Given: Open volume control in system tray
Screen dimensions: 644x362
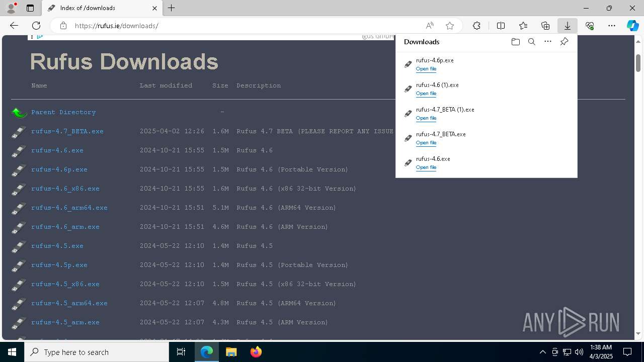Looking at the screenshot, I should pyautogui.click(x=579, y=352).
